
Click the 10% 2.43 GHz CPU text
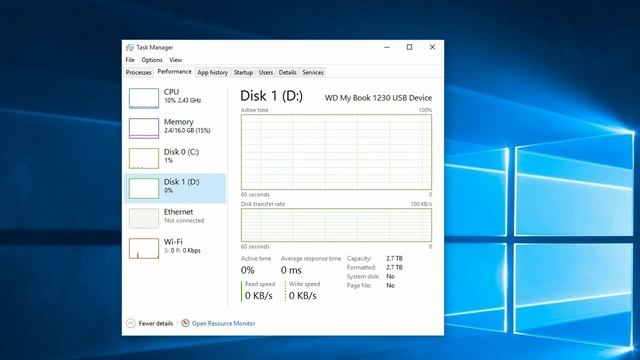pos(182,100)
